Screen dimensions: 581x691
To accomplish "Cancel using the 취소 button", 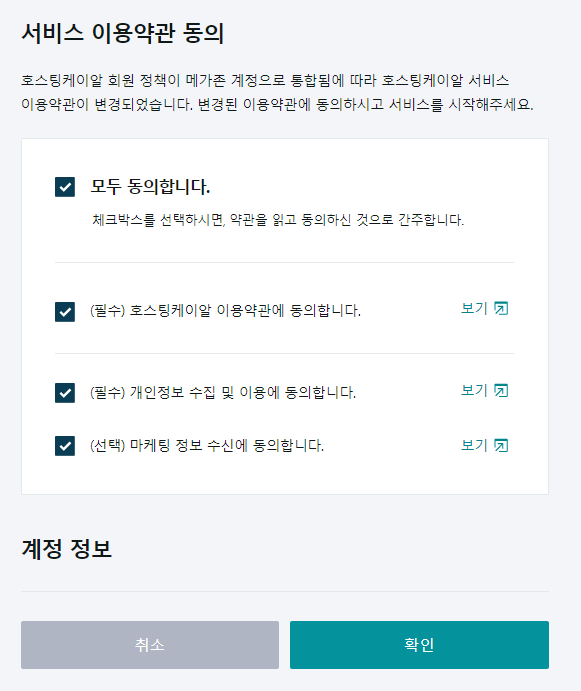I will [x=150, y=645].
